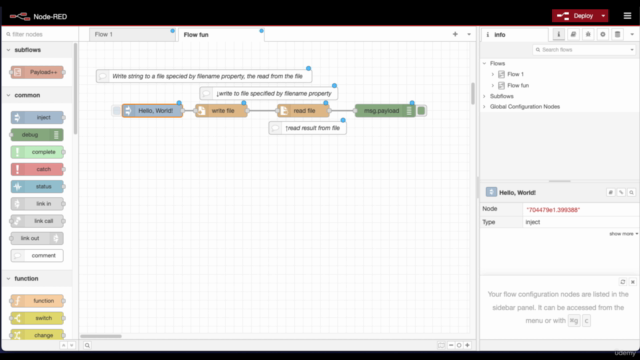Trigger the Hello, World! inject button
Viewport: 640px width, 360px height.
[x=116, y=111]
